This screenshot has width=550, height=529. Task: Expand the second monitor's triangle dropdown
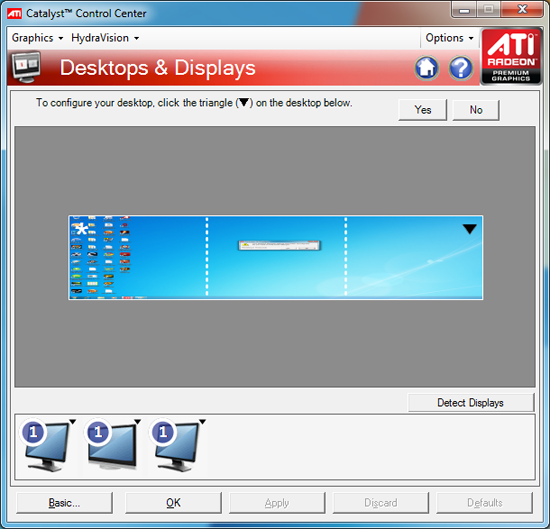138,422
